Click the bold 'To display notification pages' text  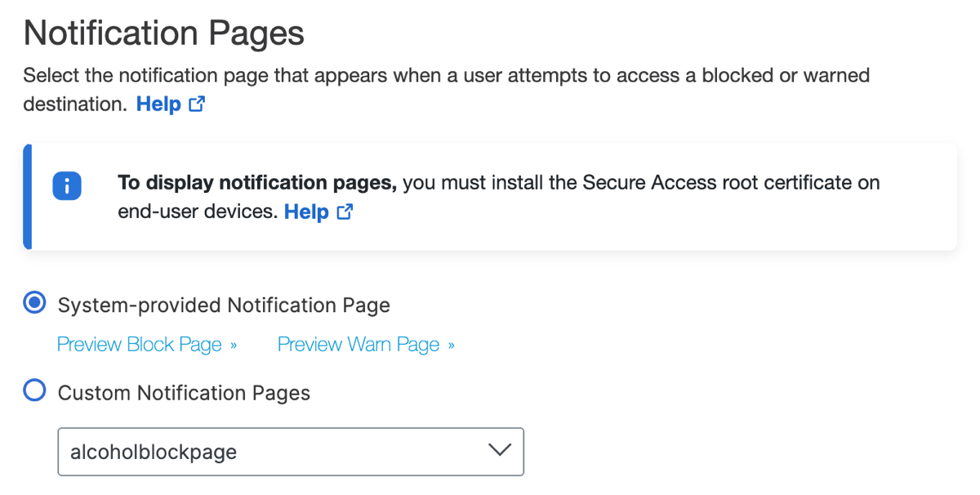[x=257, y=182]
